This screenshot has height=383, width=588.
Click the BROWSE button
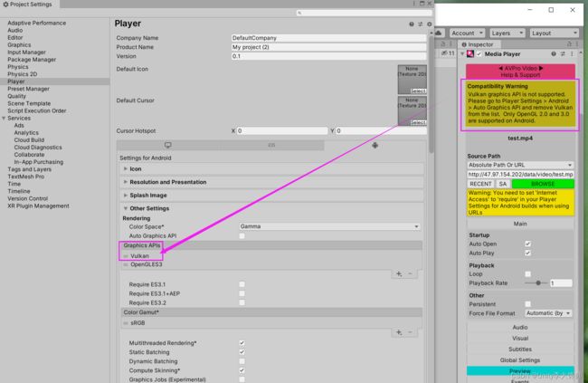(x=543, y=184)
